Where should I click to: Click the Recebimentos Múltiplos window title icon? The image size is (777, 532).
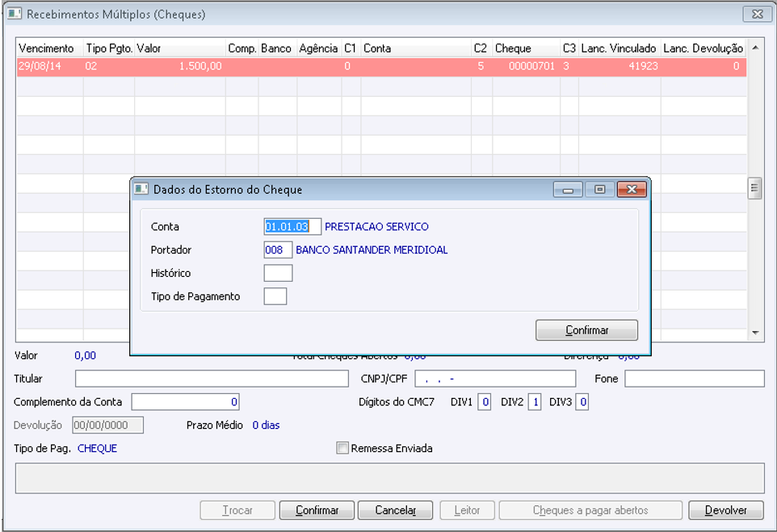15,14
